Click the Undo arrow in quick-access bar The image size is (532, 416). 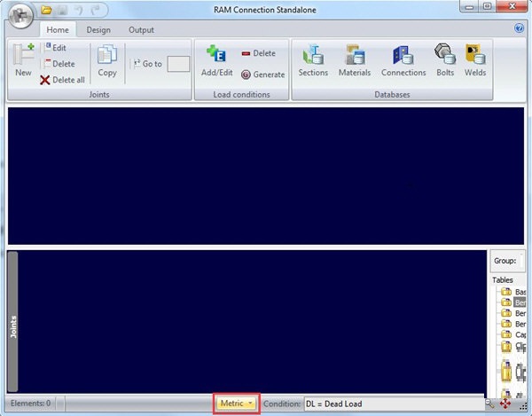coord(79,11)
